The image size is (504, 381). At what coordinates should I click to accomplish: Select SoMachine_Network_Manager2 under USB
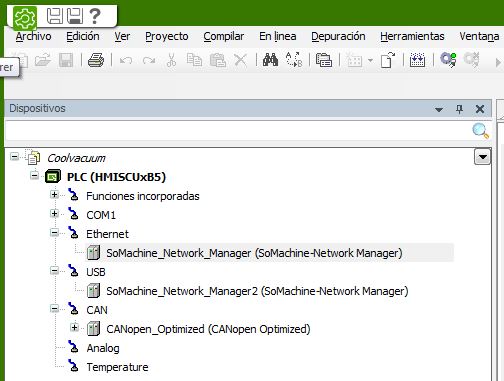tap(257, 291)
